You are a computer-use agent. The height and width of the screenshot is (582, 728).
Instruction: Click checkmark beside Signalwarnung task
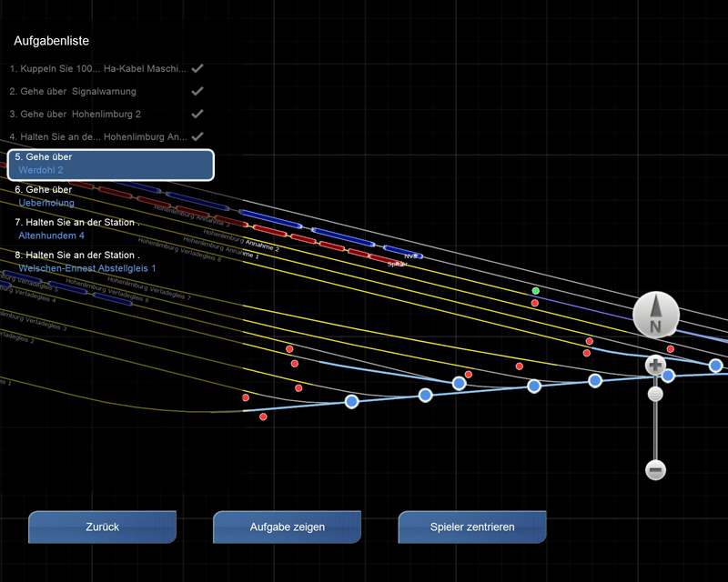coord(197,91)
